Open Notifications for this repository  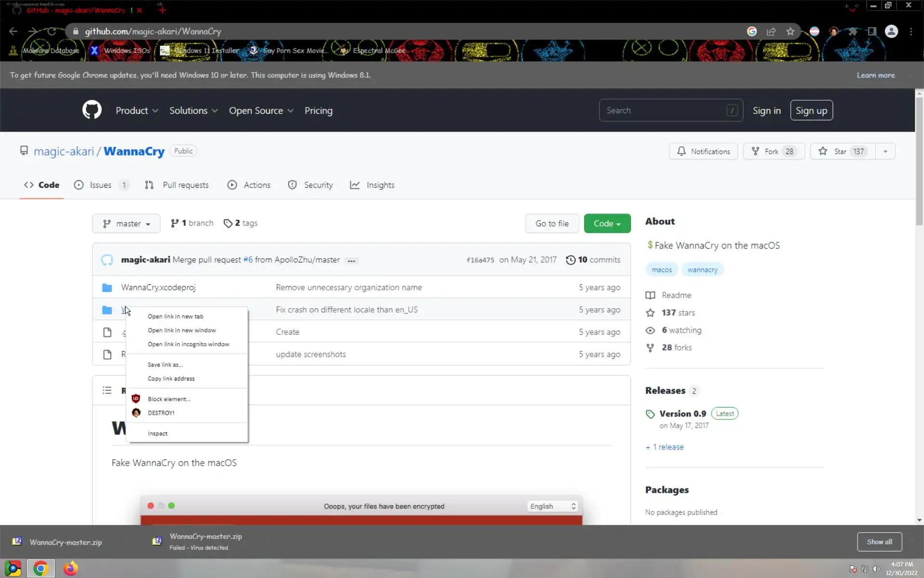(703, 151)
